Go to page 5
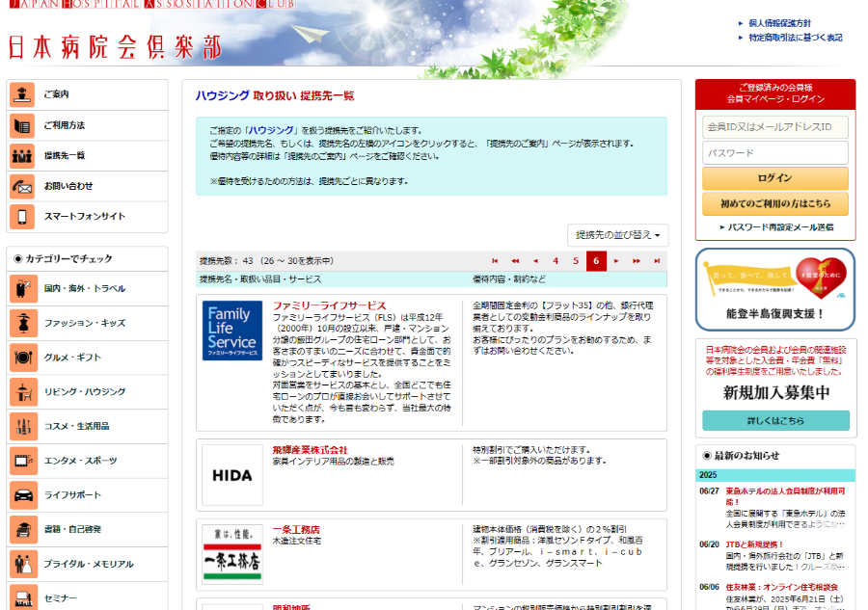Viewport: 868px width, 610px height. pos(576,261)
